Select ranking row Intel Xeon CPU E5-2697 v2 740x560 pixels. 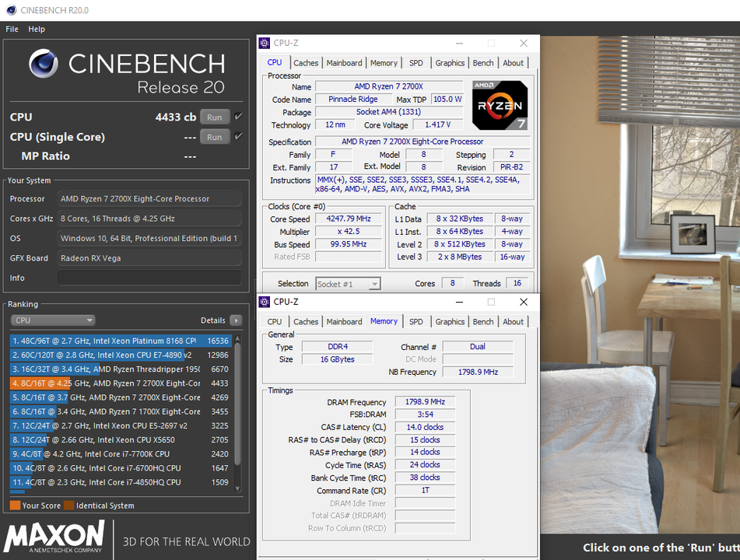pyautogui.click(x=121, y=425)
